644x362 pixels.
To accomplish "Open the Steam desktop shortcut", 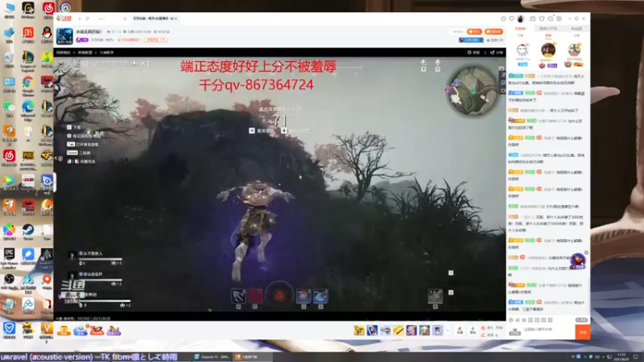I will click(28, 232).
